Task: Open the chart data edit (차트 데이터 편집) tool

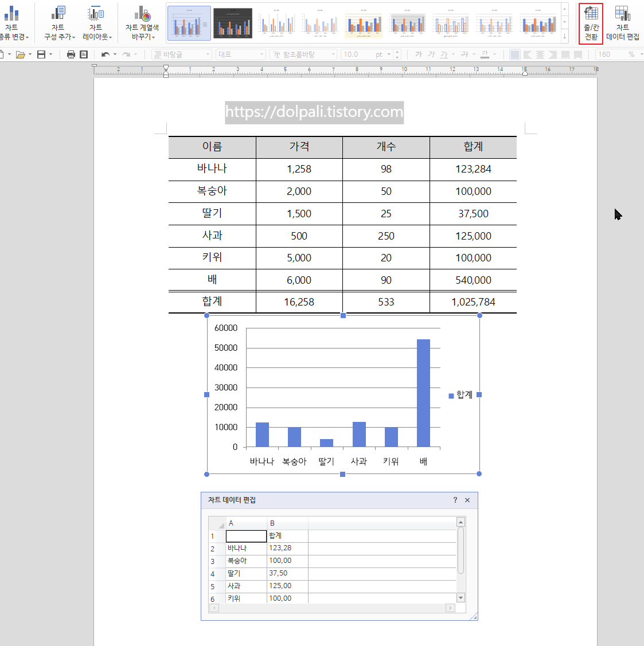Action: coord(623,24)
